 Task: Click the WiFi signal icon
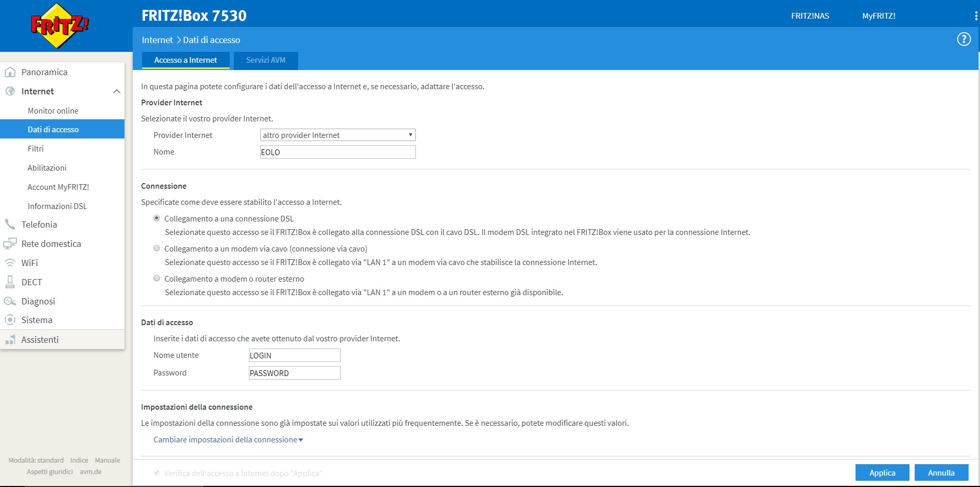[10, 263]
